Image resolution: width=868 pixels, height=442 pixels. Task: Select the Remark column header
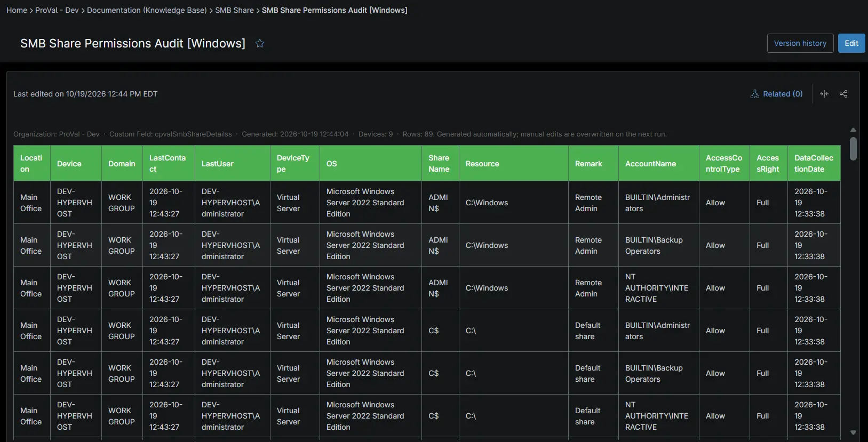594,164
